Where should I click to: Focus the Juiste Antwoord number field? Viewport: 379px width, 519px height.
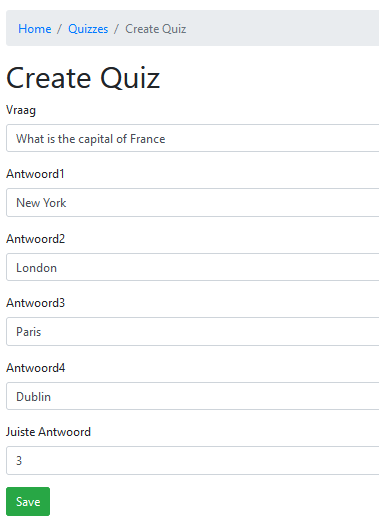coord(193,461)
